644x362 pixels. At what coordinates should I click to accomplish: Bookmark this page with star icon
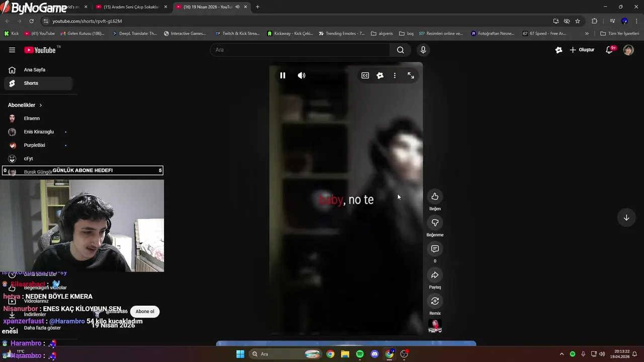[x=578, y=21]
